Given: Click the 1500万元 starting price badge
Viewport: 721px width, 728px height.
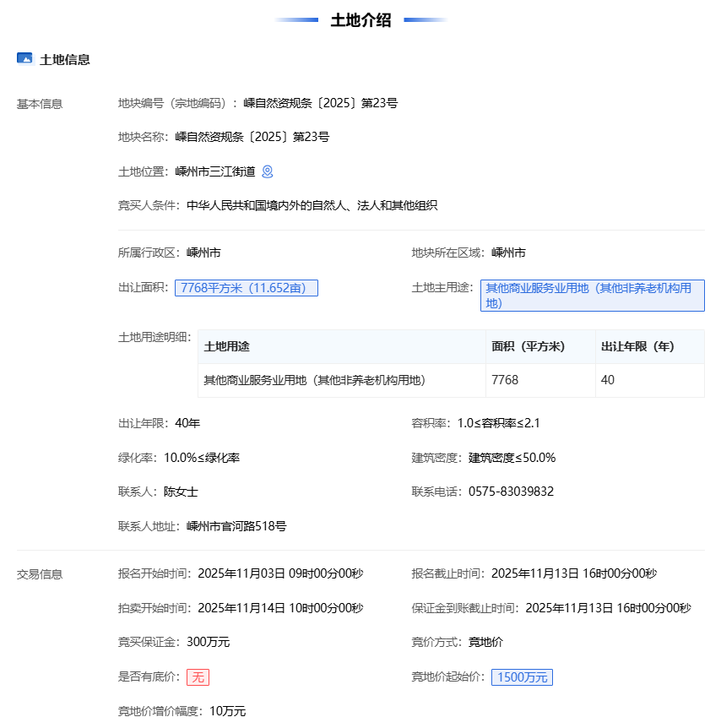Looking at the screenshot, I should 522,676.
